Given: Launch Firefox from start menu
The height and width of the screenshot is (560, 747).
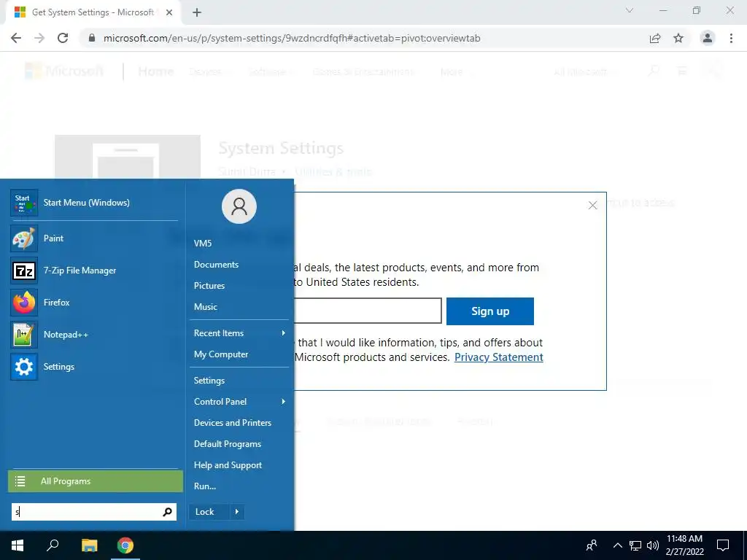Looking at the screenshot, I should point(94,303).
